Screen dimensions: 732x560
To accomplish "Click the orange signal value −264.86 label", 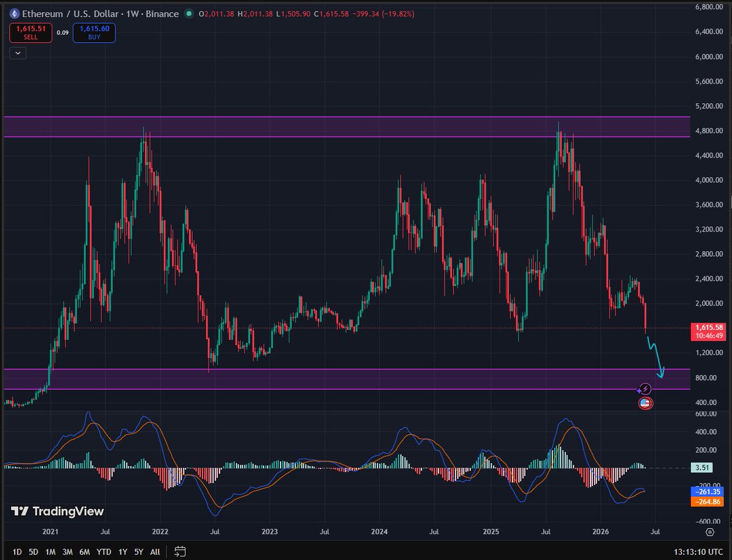I will click(x=707, y=501).
